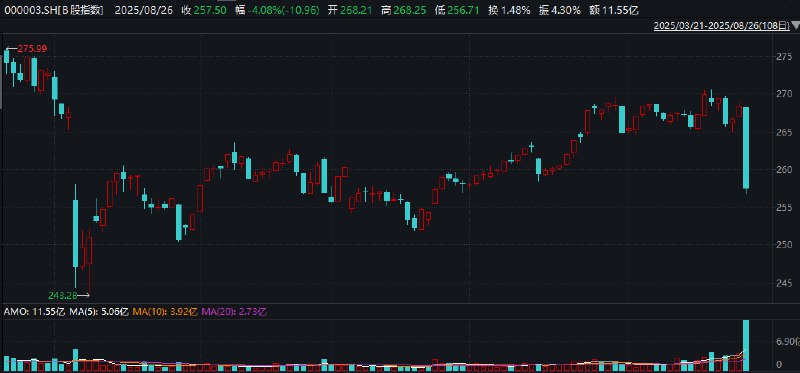Click the 255 price axis label
The height and width of the screenshot is (373, 800).
coord(784,207)
